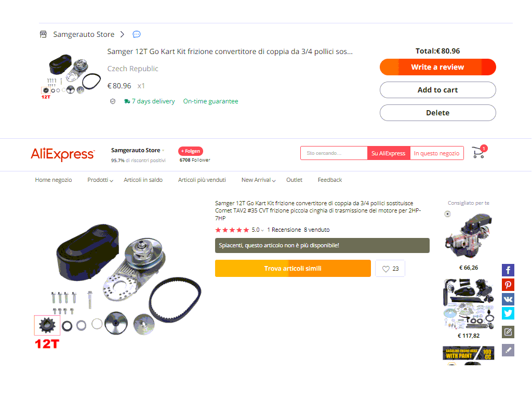Expand the Prodotti dropdown menu
This screenshot has width=532, height=399.
(100, 180)
